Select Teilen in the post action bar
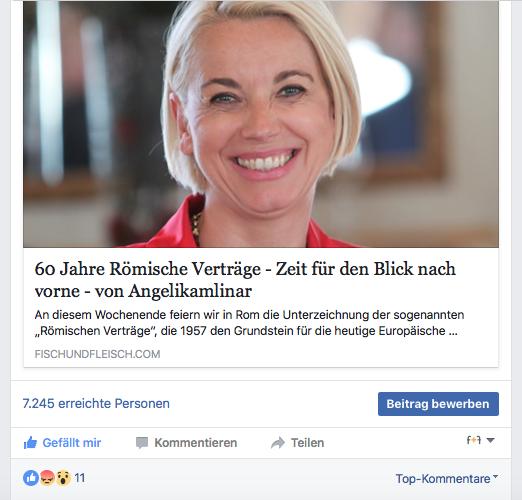 [297, 443]
